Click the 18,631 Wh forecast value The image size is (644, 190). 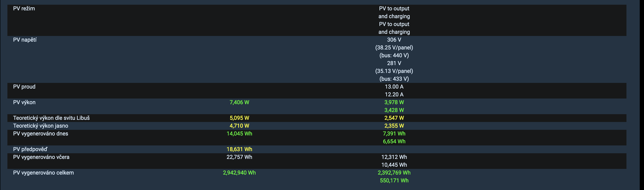pos(239,149)
